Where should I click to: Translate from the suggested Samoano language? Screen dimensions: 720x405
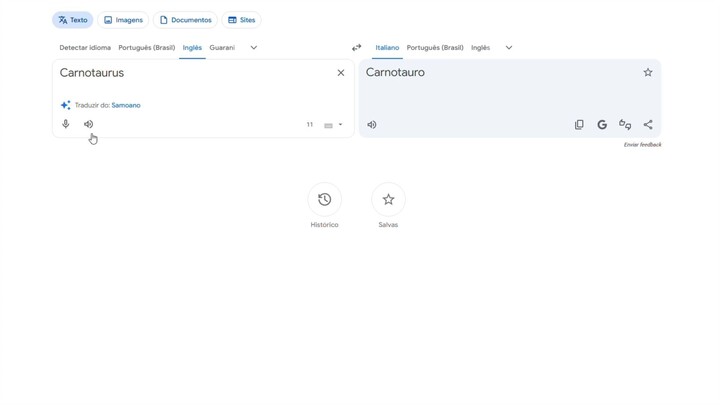pyautogui.click(x=126, y=105)
